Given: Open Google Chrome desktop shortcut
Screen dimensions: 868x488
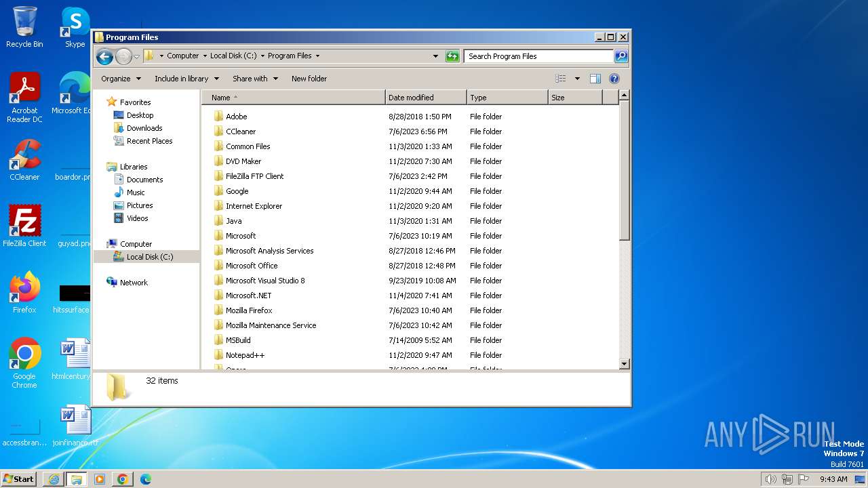Looking at the screenshot, I should 24,363.
